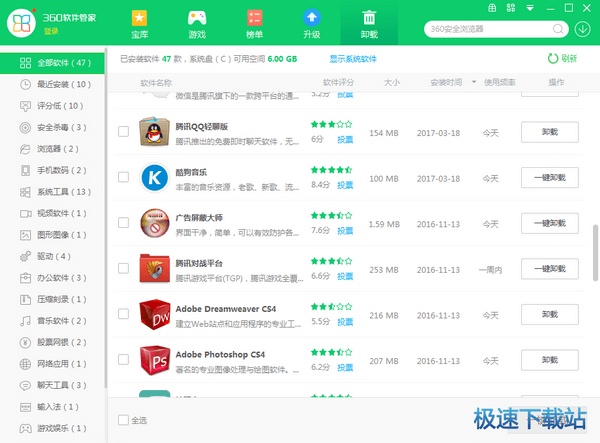Click 一键卸载 for 广告屏蔽大师
600x443 pixels.
[x=549, y=223]
